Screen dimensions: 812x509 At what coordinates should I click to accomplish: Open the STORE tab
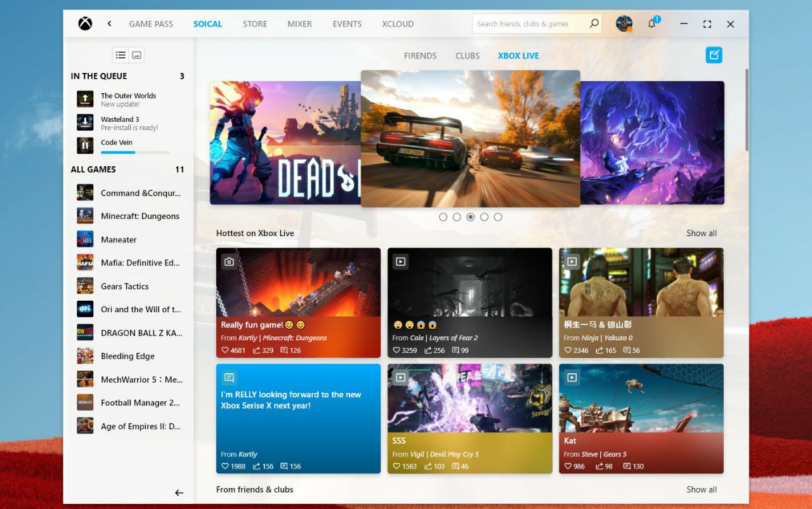255,24
